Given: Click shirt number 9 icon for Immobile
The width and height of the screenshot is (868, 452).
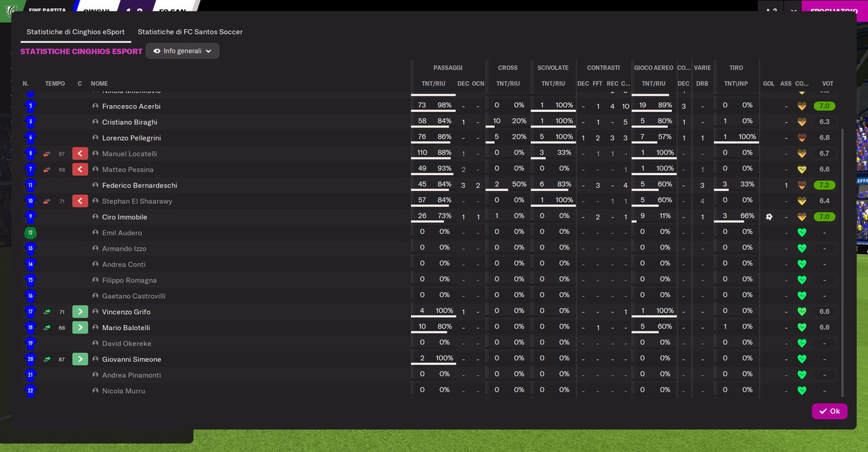Looking at the screenshot, I should click(x=30, y=217).
